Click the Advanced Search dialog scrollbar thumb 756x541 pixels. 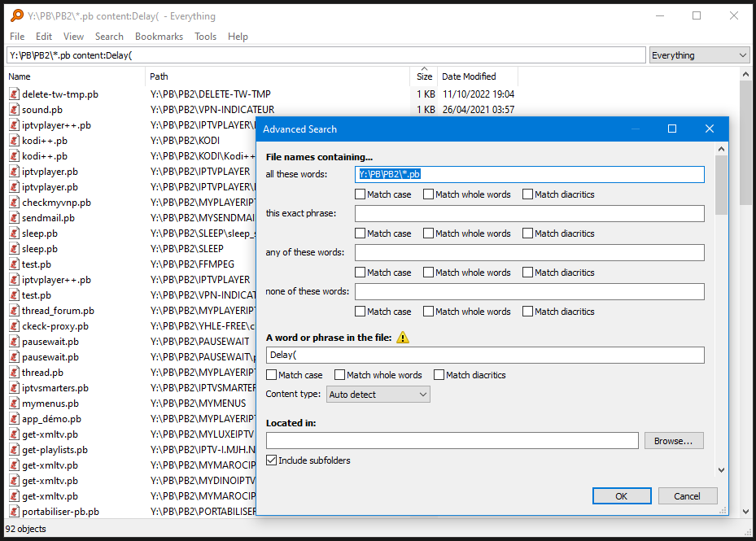[x=721, y=185]
